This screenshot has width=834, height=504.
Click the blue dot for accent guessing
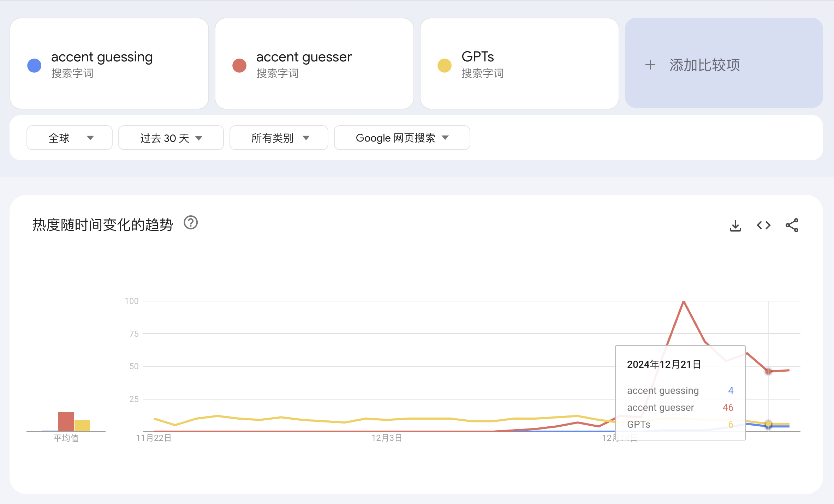pyautogui.click(x=34, y=65)
